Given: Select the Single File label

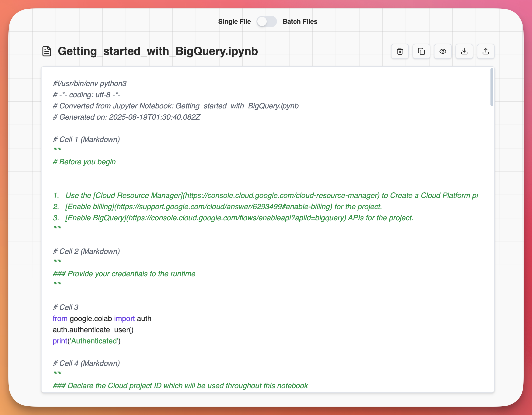Looking at the screenshot, I should click(x=234, y=22).
